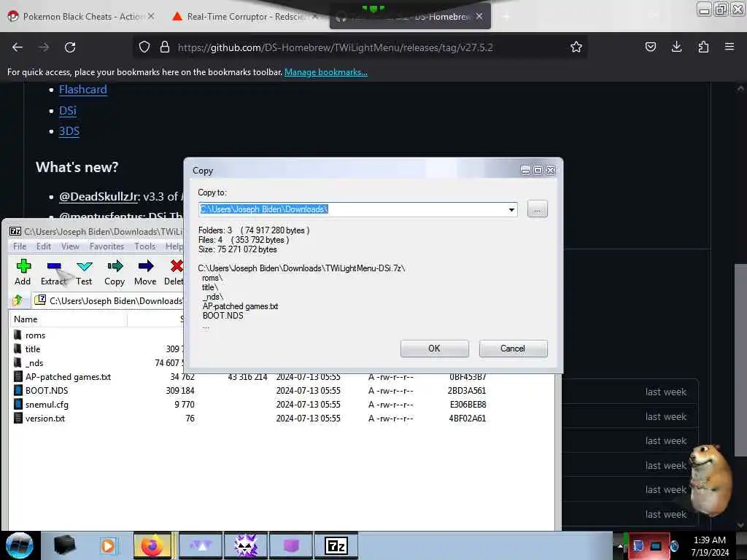Open the new tab plus button
The height and width of the screenshot is (560, 747).
pos(506,17)
